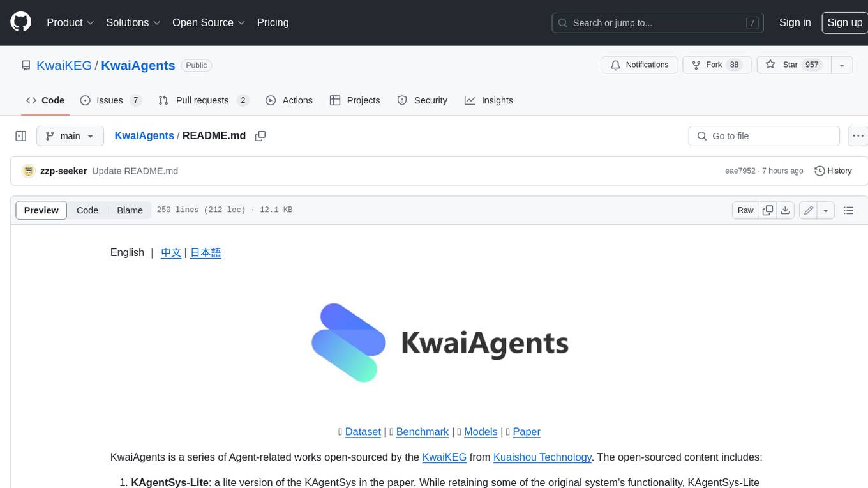Switch to the Insights tab

[488, 100]
